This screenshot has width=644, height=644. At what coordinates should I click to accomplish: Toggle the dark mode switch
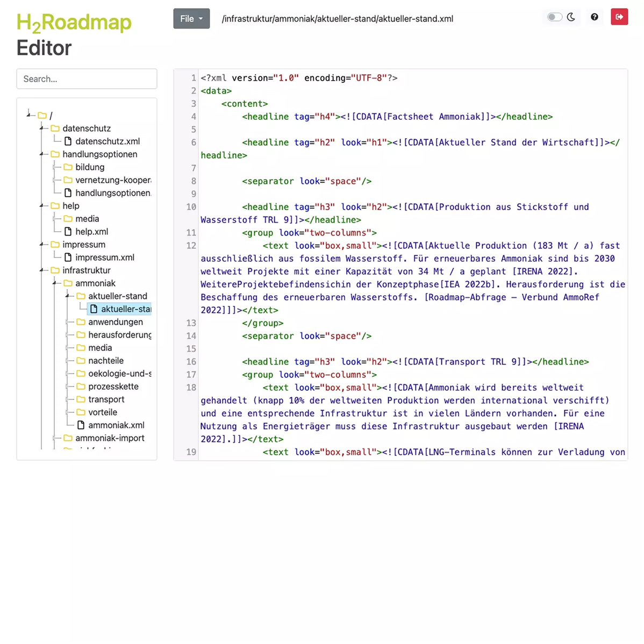tap(554, 17)
